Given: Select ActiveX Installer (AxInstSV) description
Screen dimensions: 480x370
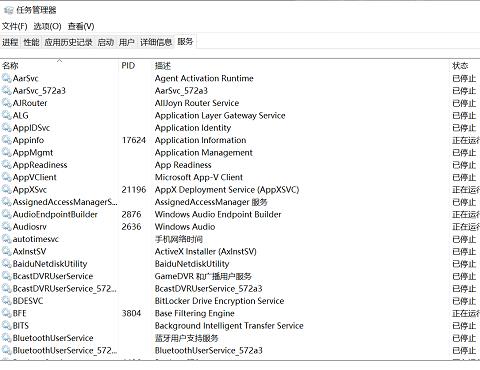Looking at the screenshot, I should (x=206, y=251).
